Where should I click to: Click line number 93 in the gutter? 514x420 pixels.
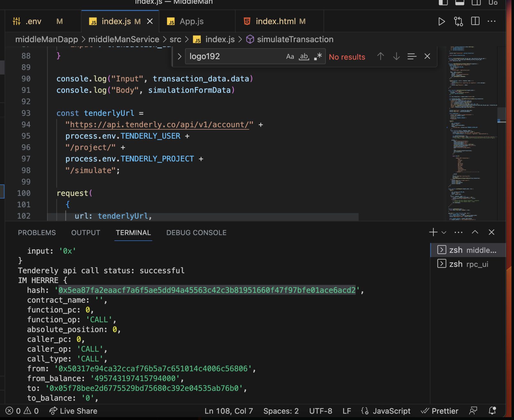(26, 113)
